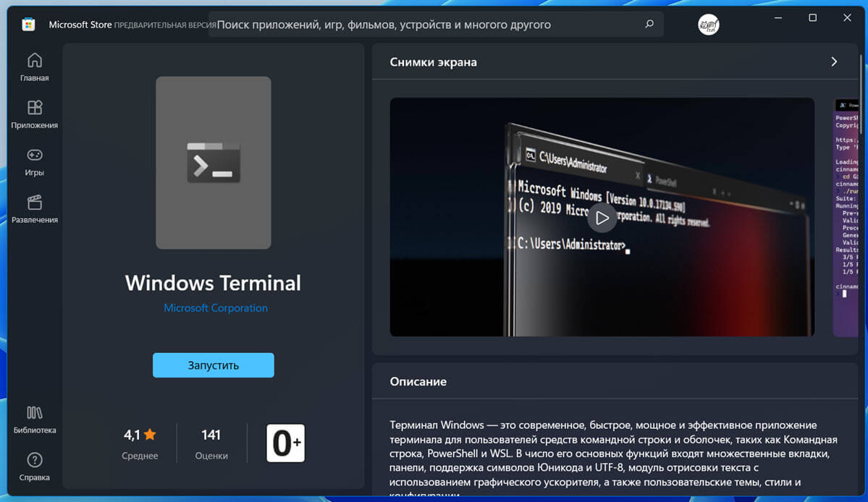Click the Снимки экрана heading
The width and height of the screenshot is (868, 502).
tap(433, 62)
